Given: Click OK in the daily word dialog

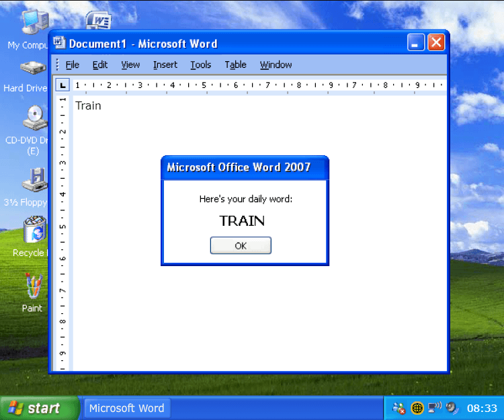Looking at the screenshot, I should pyautogui.click(x=241, y=245).
